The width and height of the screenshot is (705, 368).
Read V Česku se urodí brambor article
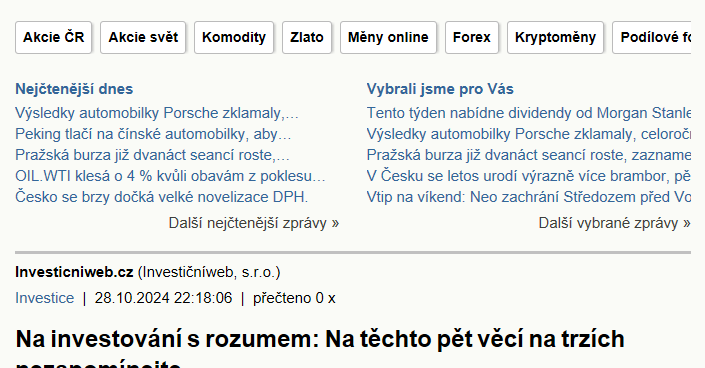529,176
